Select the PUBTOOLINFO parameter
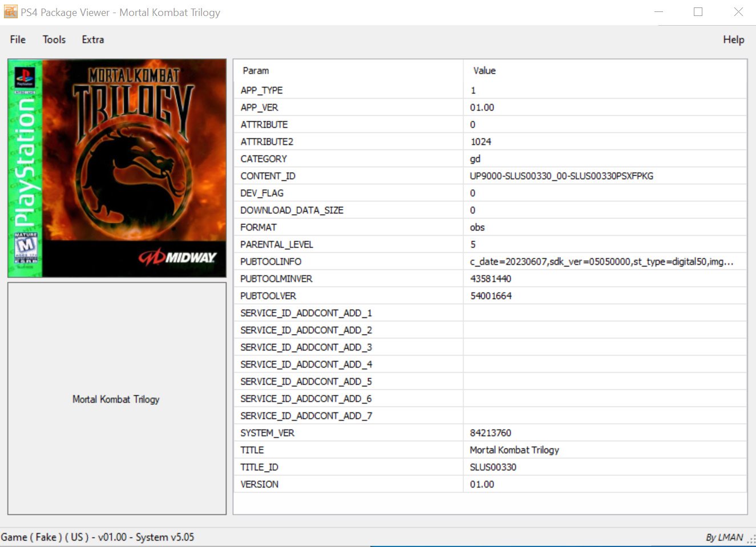 (x=270, y=262)
